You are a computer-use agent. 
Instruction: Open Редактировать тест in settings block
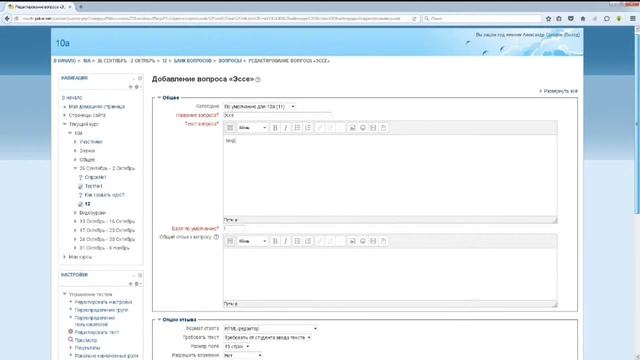pos(97,332)
